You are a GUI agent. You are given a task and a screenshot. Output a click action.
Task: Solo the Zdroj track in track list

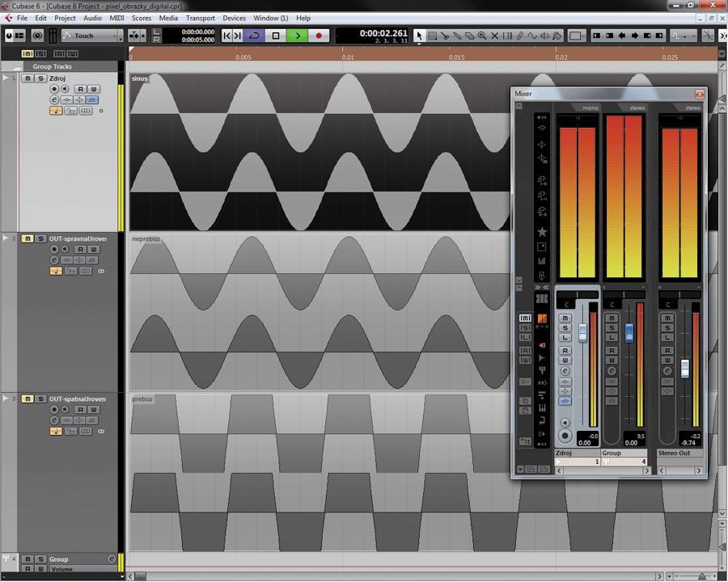point(41,78)
